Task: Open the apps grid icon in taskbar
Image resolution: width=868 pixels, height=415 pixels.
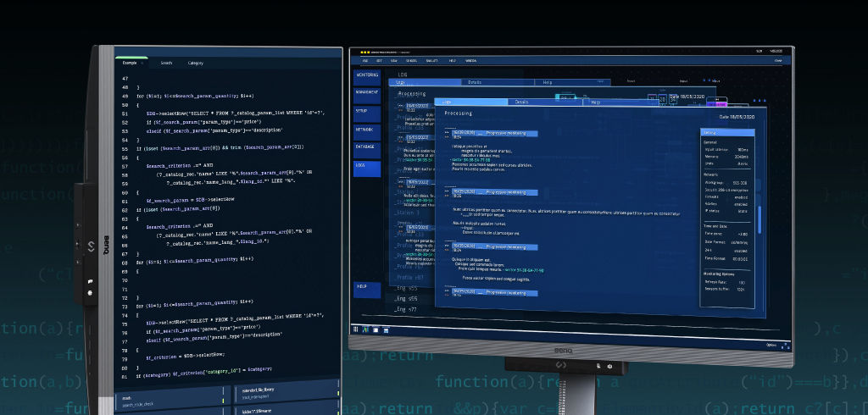Action: [358, 329]
